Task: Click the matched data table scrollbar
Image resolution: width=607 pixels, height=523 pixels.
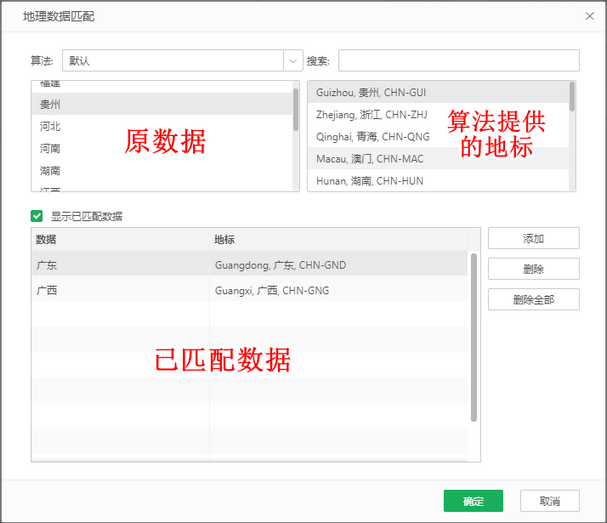Action: (x=474, y=337)
